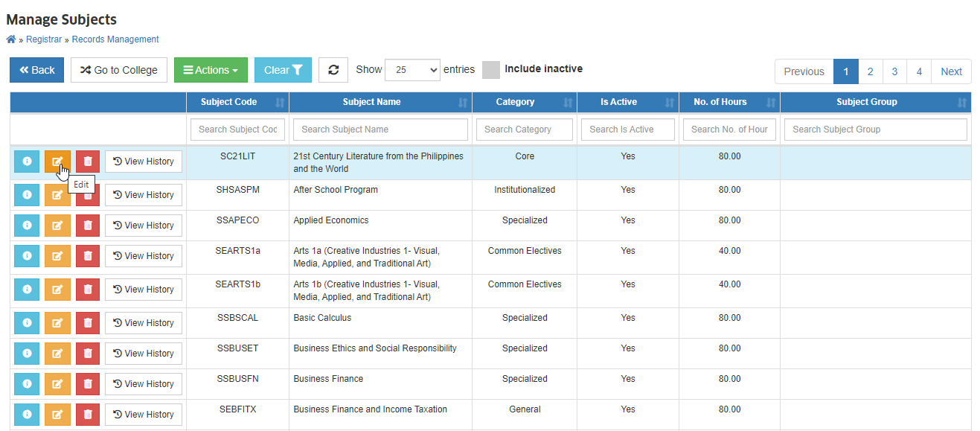This screenshot has height=431, width=980.
Task: Click the refresh icon button in toolbar
Action: (333, 70)
